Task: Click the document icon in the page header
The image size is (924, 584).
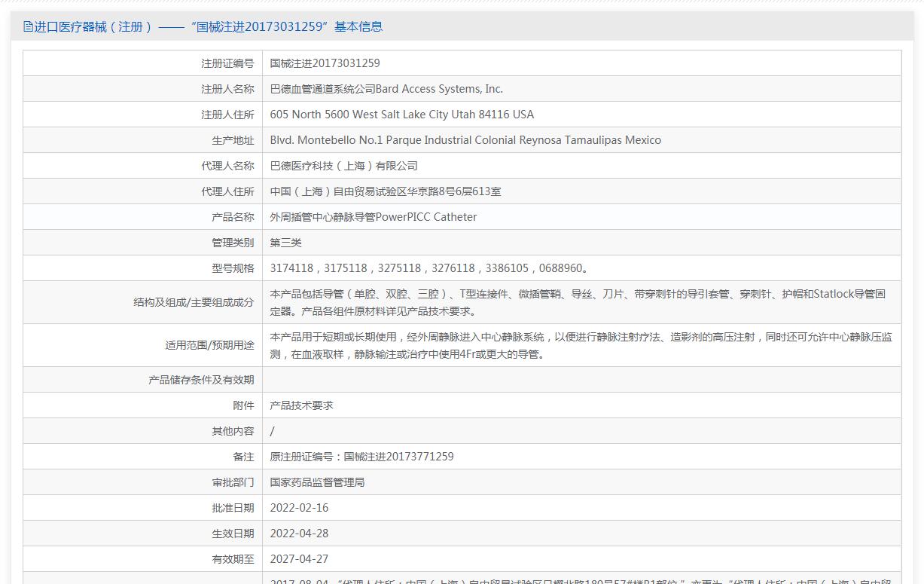Action: pos(28,27)
